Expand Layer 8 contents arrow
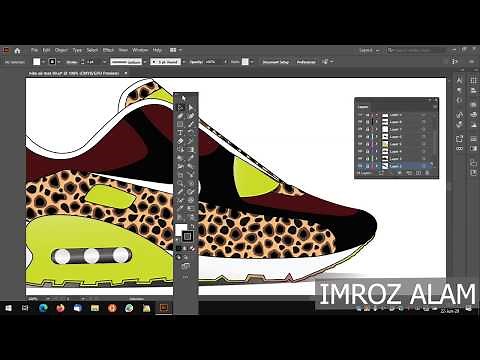The height and width of the screenshot is (360, 480). 377,122
